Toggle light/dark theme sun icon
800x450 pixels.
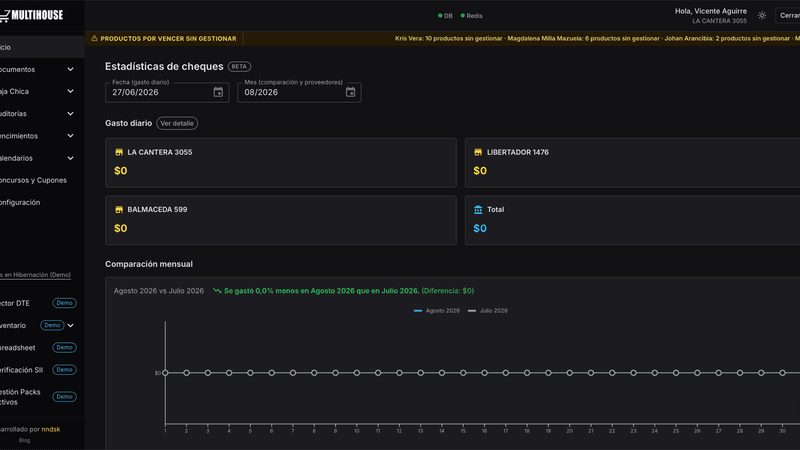click(x=762, y=16)
